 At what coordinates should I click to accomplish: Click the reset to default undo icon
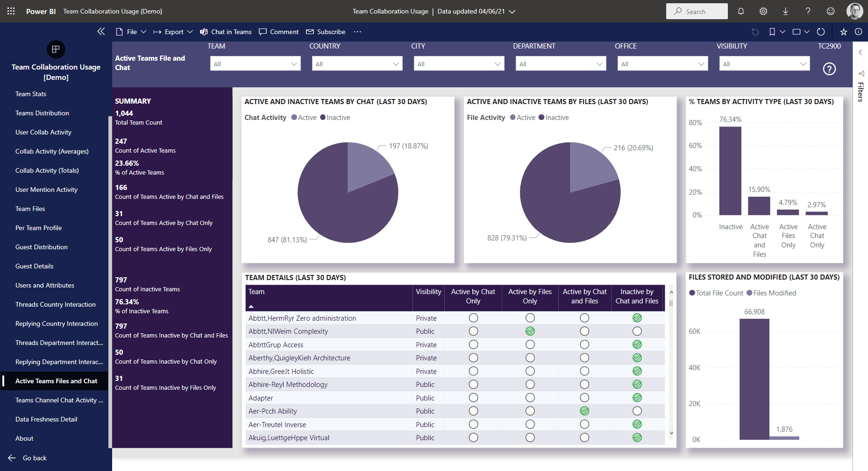coord(755,32)
